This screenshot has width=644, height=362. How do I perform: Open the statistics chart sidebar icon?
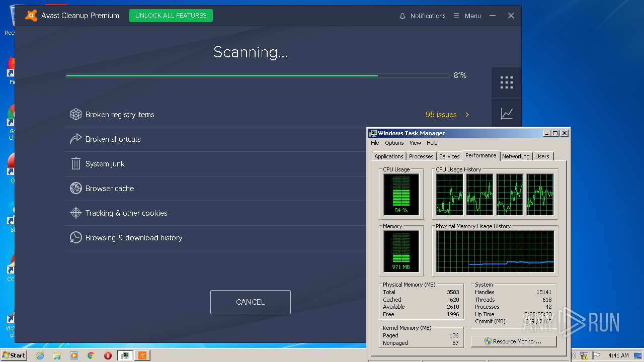pyautogui.click(x=507, y=114)
